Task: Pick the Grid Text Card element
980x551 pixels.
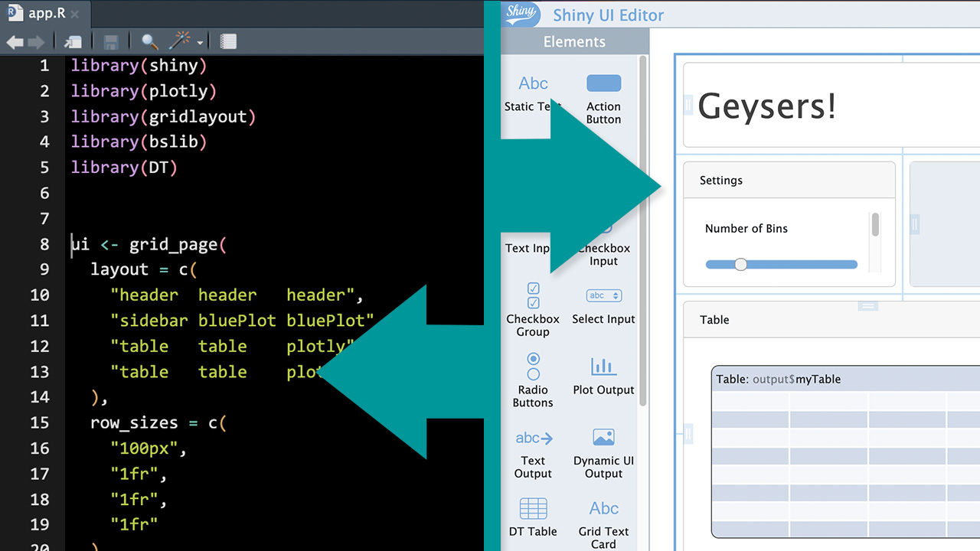Action: tap(603, 509)
